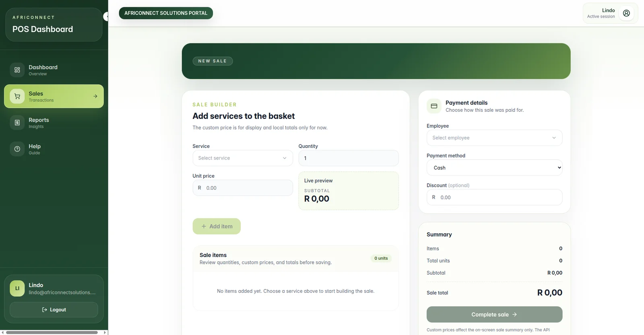
Task: Click the 0 units badge
Action: (x=381, y=258)
